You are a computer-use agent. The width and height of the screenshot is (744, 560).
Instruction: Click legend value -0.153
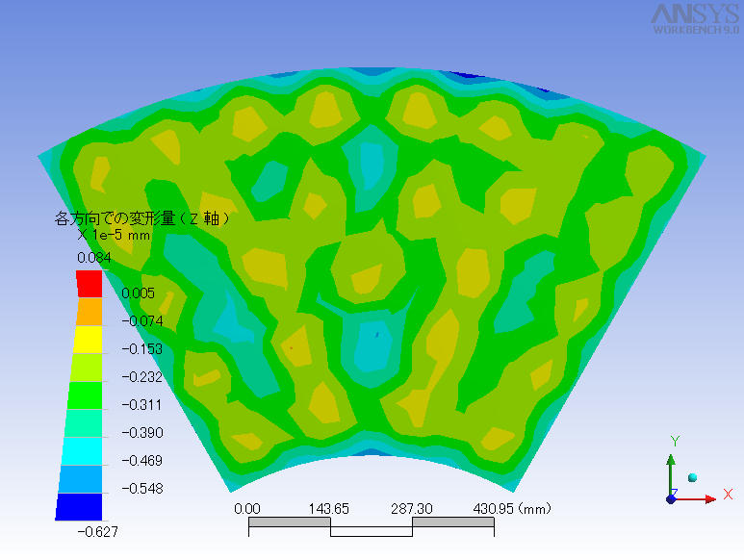tap(142, 349)
